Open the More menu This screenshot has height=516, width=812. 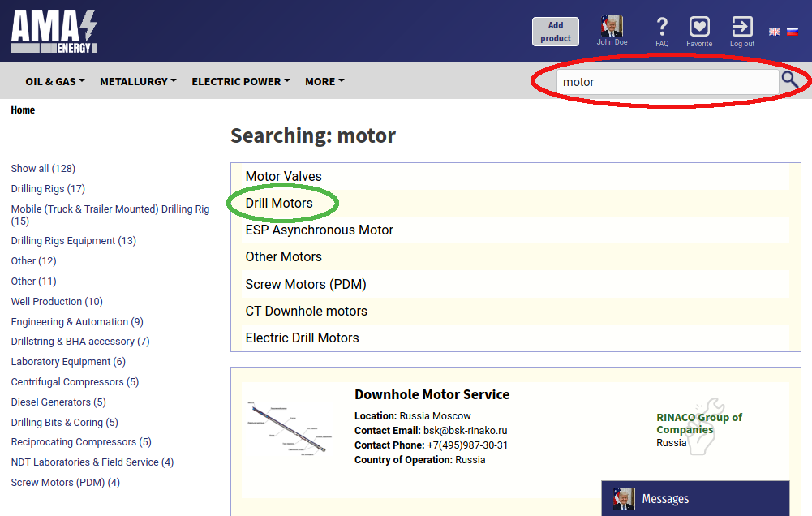(x=324, y=81)
